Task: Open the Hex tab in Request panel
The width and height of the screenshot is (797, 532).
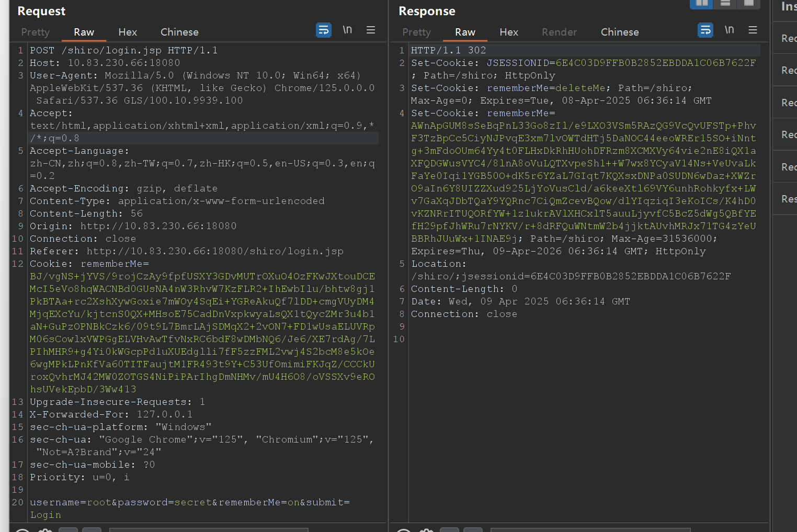Action: pos(128,32)
